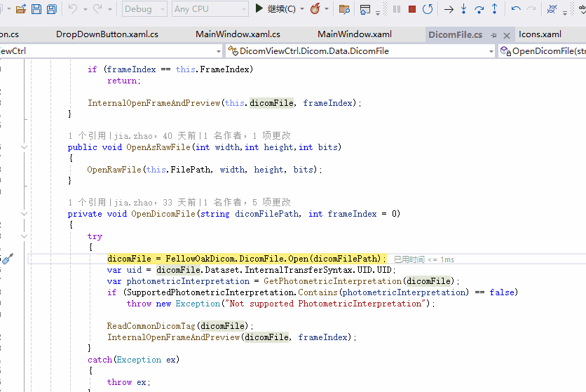Switch to the Icons.xaml tab
The height and width of the screenshot is (392, 586).
point(540,34)
